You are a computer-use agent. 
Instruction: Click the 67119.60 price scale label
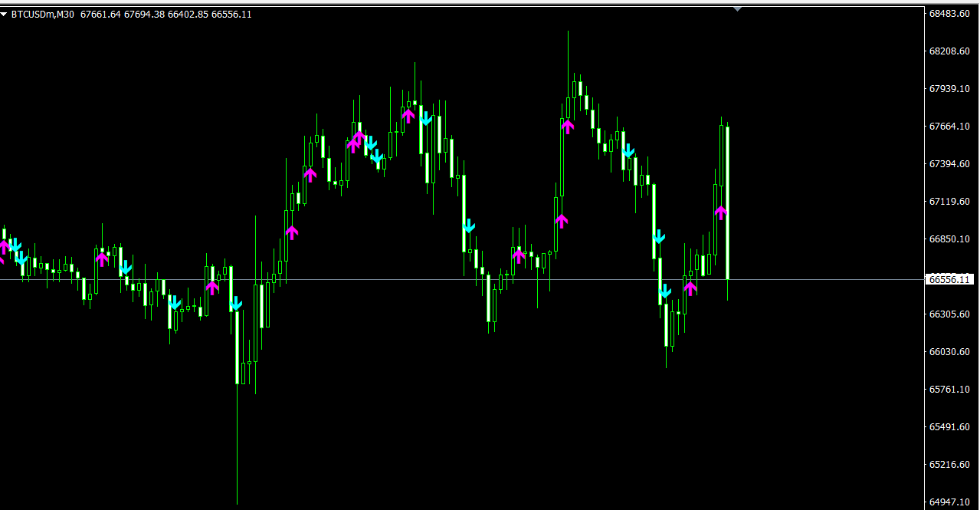pyautogui.click(x=949, y=202)
